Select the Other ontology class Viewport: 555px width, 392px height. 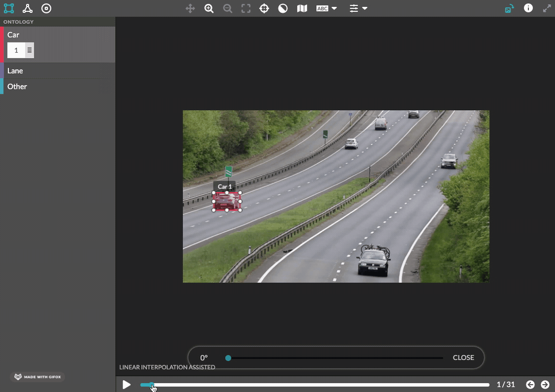point(57,87)
